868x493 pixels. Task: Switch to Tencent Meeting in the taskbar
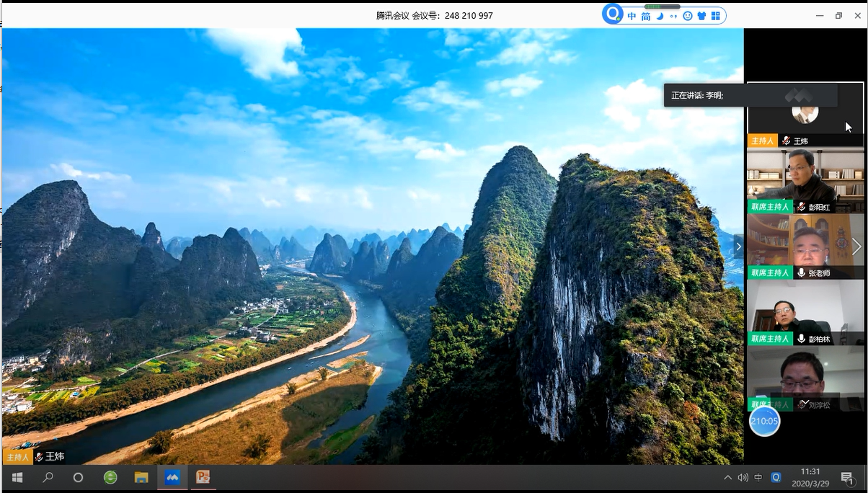coord(172,477)
